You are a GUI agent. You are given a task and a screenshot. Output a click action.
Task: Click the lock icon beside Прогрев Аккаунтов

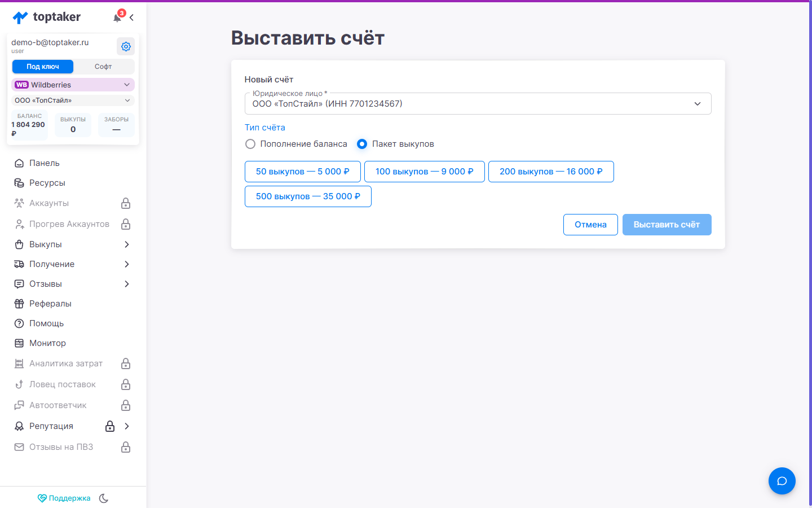pyautogui.click(x=126, y=224)
